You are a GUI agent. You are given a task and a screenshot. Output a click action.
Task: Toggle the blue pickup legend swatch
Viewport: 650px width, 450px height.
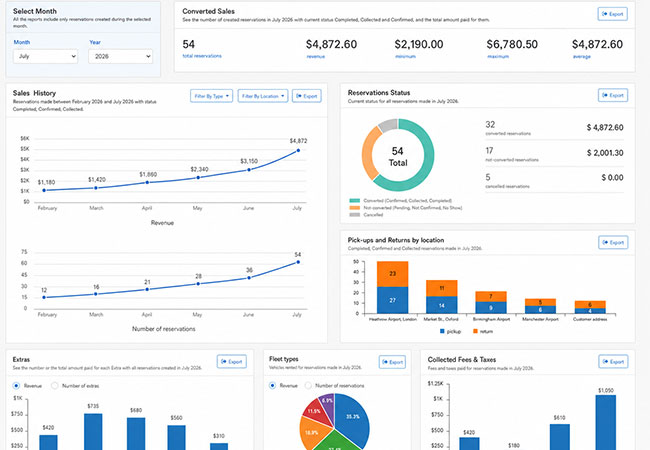442,331
